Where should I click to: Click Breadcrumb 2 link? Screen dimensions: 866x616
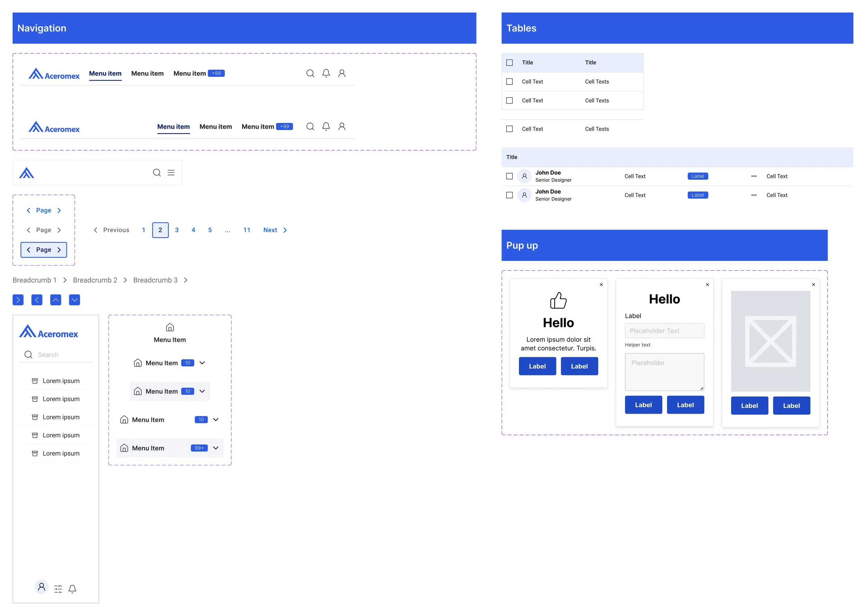(x=95, y=280)
